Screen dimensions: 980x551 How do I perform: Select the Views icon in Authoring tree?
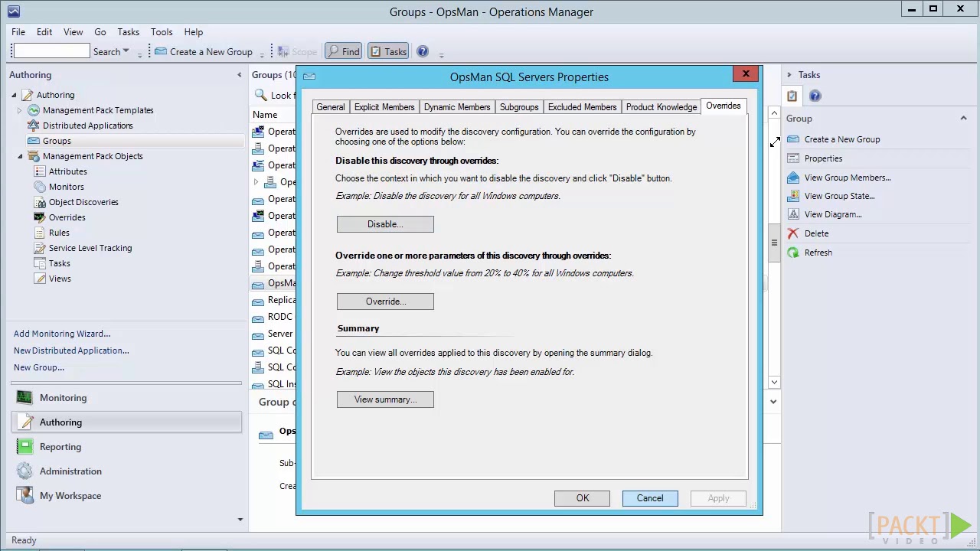coord(40,279)
